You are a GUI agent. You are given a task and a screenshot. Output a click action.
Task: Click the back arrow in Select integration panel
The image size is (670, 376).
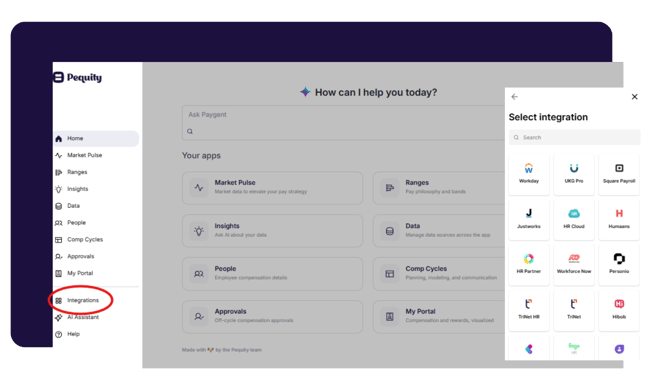[x=514, y=97]
